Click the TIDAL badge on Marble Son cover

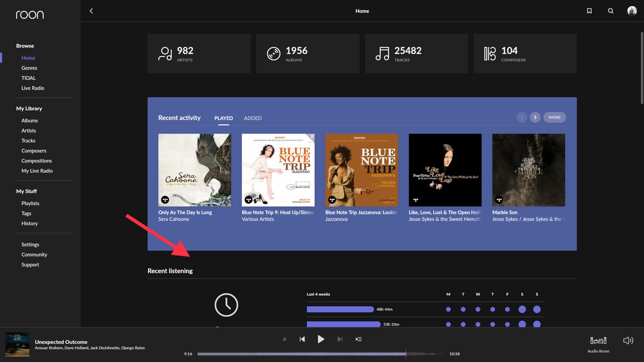pos(499,200)
